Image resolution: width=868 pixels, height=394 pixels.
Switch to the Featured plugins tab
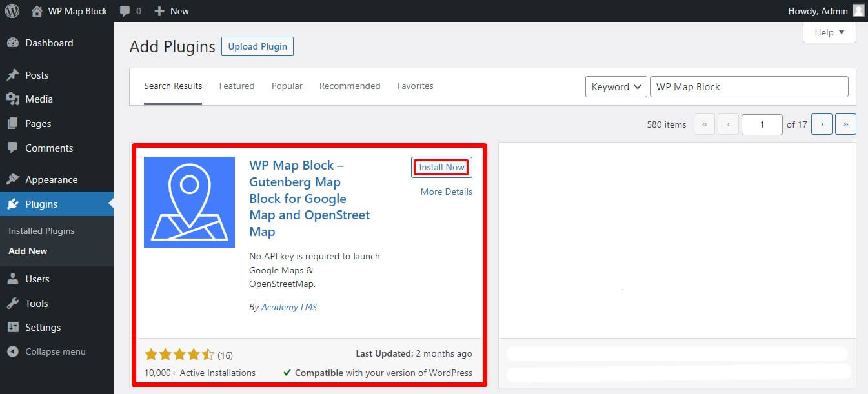click(236, 86)
